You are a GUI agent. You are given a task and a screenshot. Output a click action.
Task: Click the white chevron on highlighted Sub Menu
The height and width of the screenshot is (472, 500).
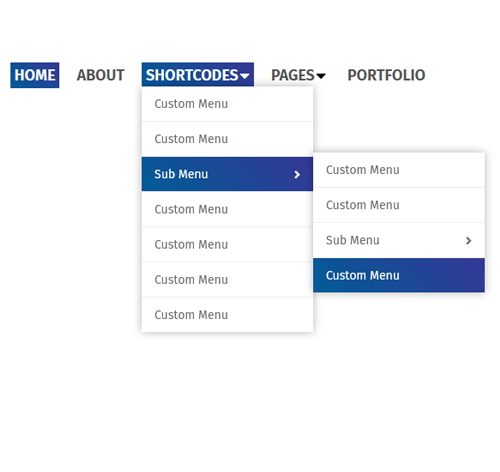click(297, 174)
